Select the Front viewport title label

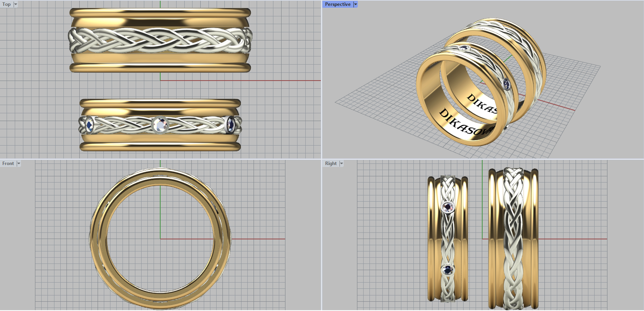(x=8, y=164)
